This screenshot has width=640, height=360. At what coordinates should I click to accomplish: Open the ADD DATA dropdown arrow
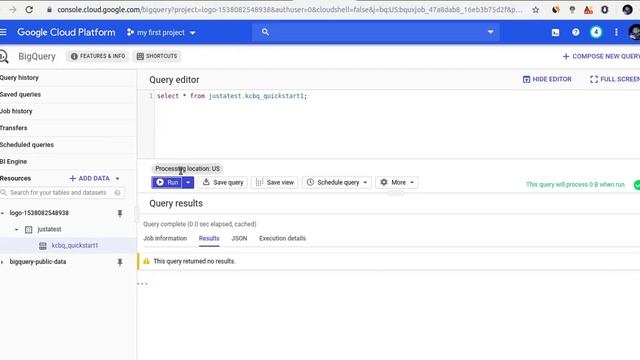click(118, 178)
